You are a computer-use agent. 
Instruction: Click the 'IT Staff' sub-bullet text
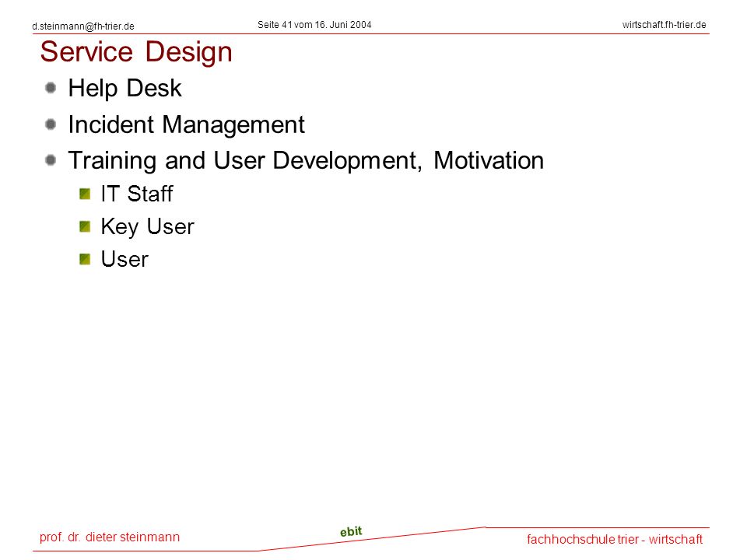(137, 194)
